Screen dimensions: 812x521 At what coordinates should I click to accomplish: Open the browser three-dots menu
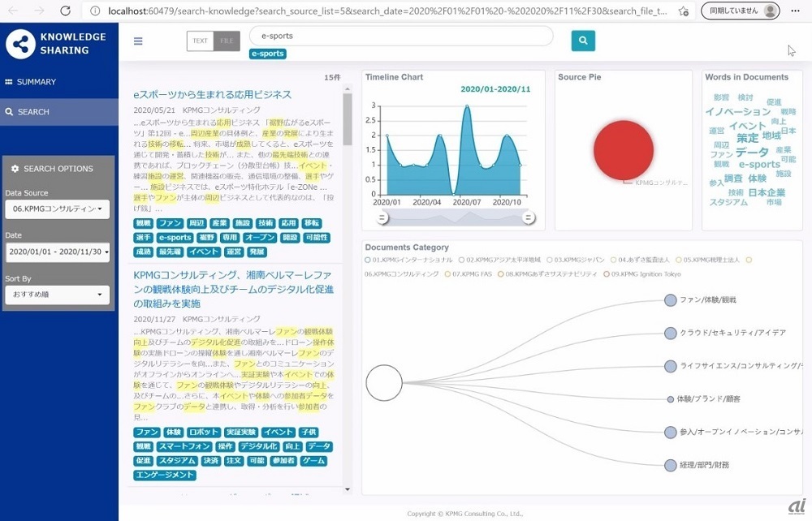(x=796, y=11)
